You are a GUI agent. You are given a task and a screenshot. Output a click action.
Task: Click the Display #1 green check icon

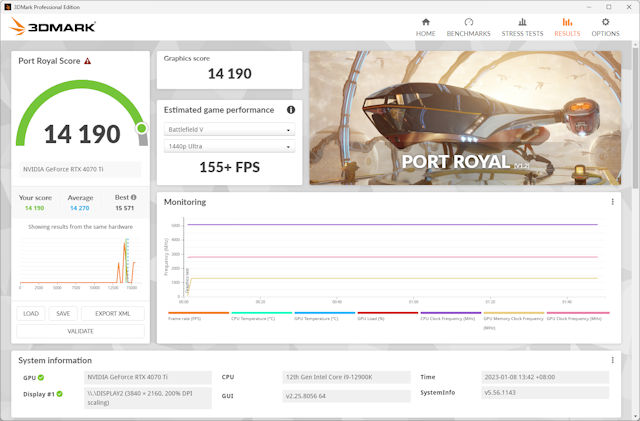click(60, 394)
